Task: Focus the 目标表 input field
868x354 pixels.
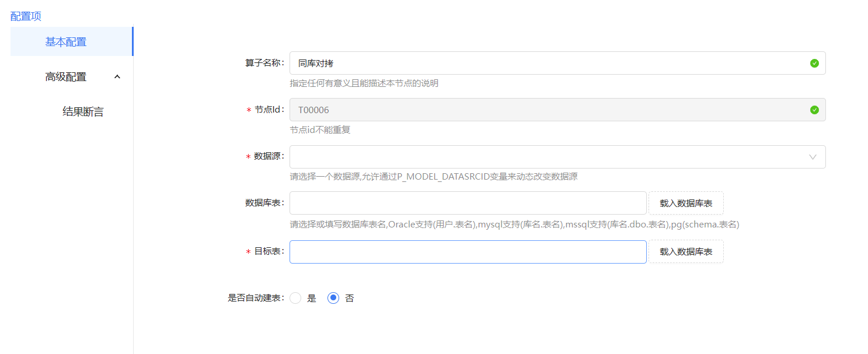Action: tap(468, 251)
